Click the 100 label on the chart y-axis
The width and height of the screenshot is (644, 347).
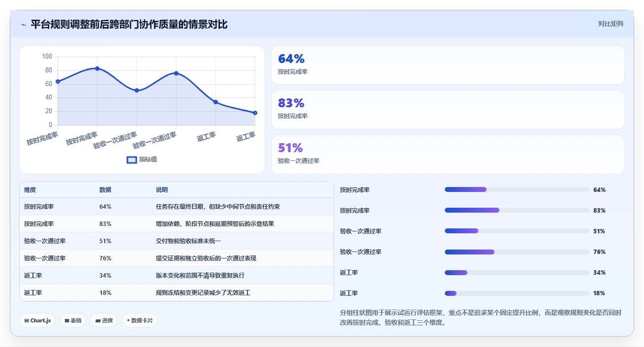(47, 57)
